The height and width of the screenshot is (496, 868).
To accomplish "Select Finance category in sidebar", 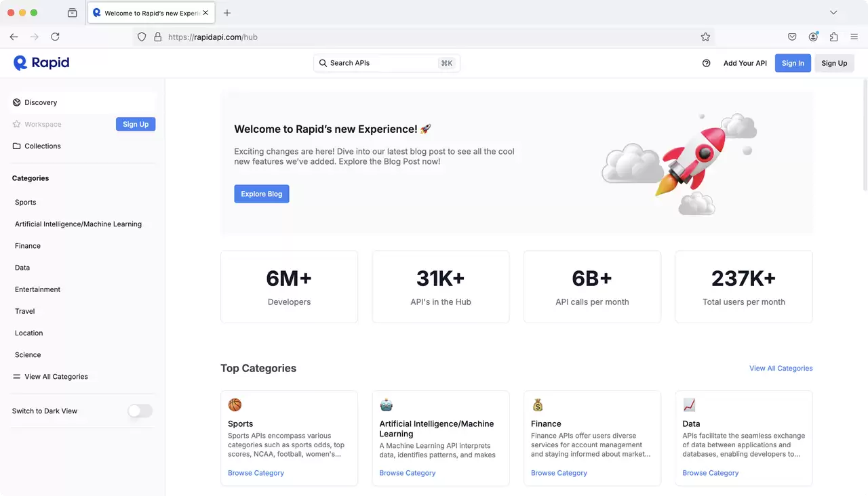I will tap(28, 246).
